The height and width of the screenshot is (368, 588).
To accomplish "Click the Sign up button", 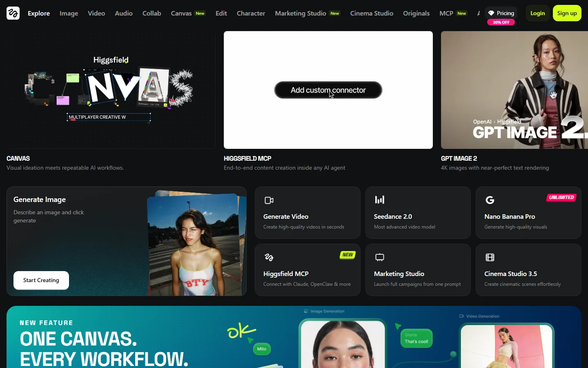I will coord(567,13).
